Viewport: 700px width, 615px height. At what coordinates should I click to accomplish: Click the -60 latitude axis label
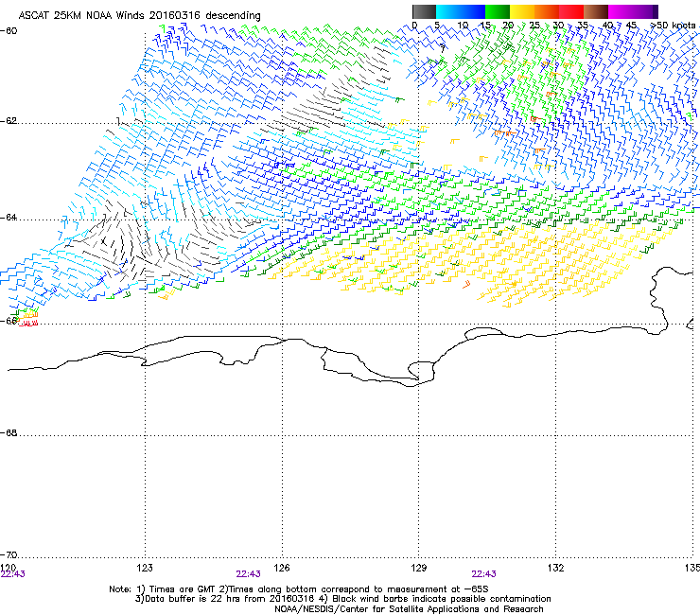pos(9,31)
